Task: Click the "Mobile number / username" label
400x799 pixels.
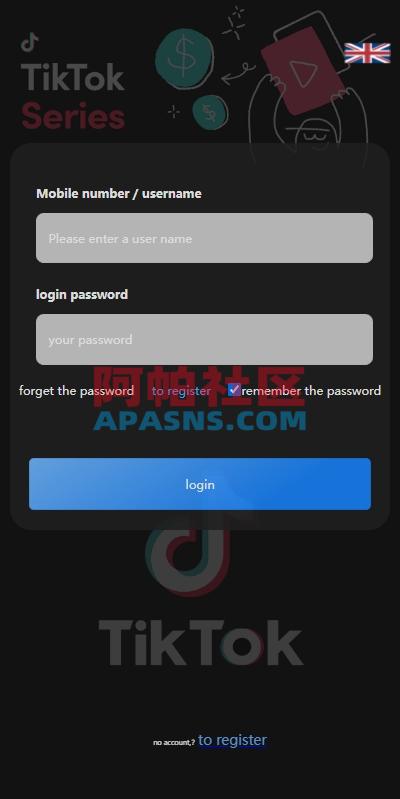Action: tap(119, 194)
